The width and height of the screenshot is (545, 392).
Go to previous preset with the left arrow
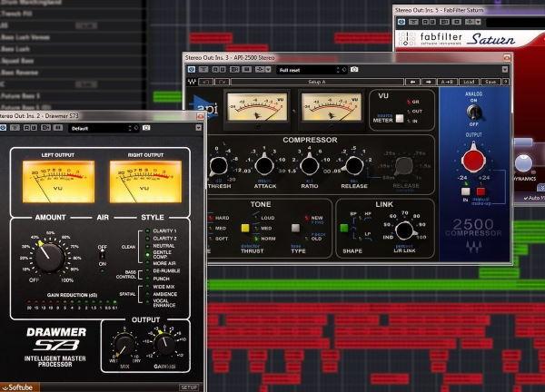pos(412,82)
